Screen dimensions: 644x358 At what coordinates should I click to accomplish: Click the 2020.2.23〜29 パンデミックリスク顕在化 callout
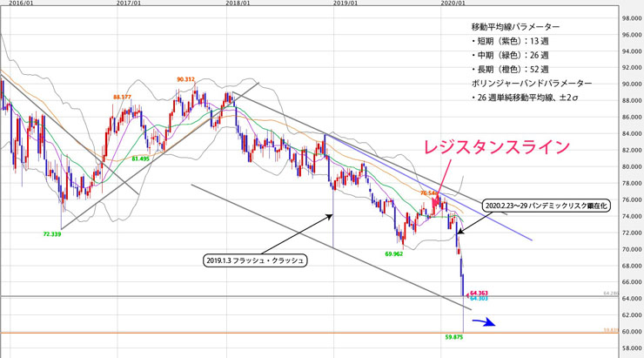(546, 206)
